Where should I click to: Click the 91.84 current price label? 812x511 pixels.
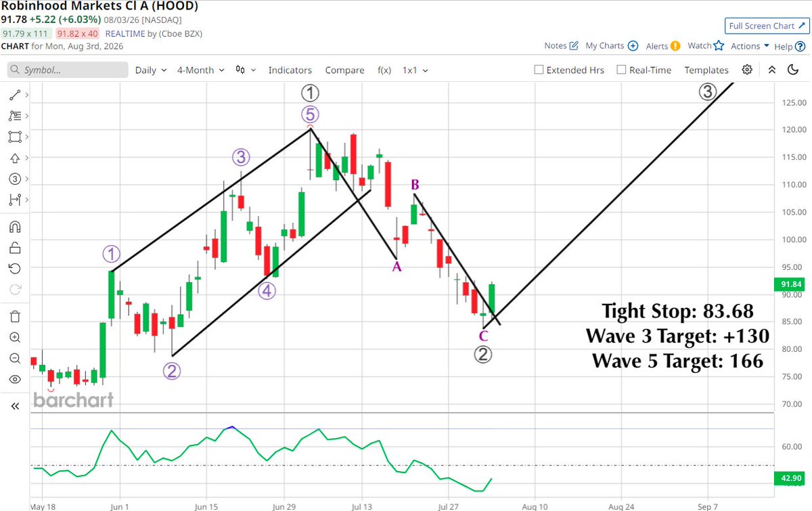(788, 284)
